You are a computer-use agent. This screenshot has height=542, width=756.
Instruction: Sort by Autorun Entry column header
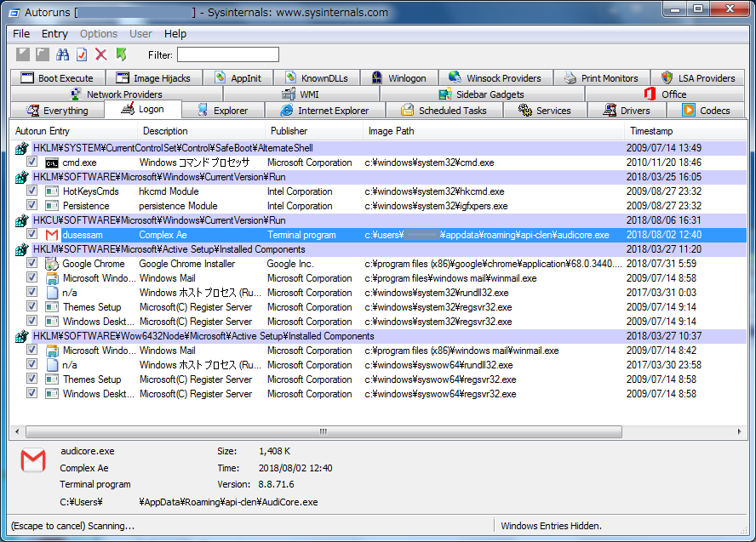(x=74, y=131)
